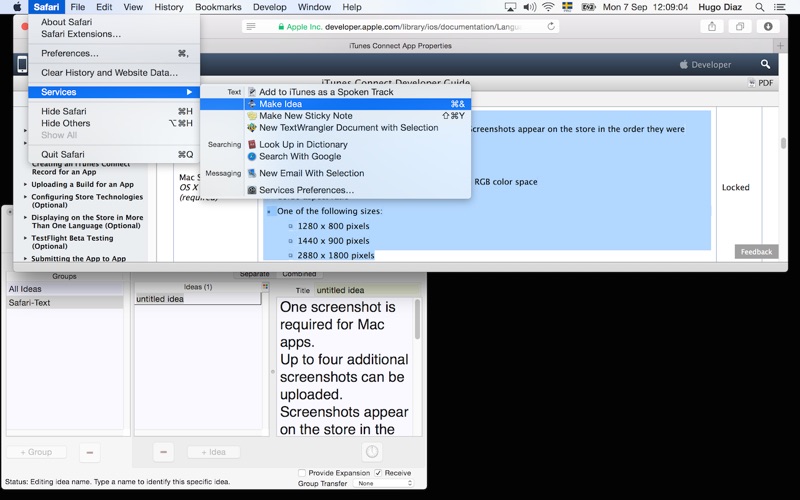Open Safari Preferences…
This screenshot has width=800, height=500.
(x=114, y=53)
